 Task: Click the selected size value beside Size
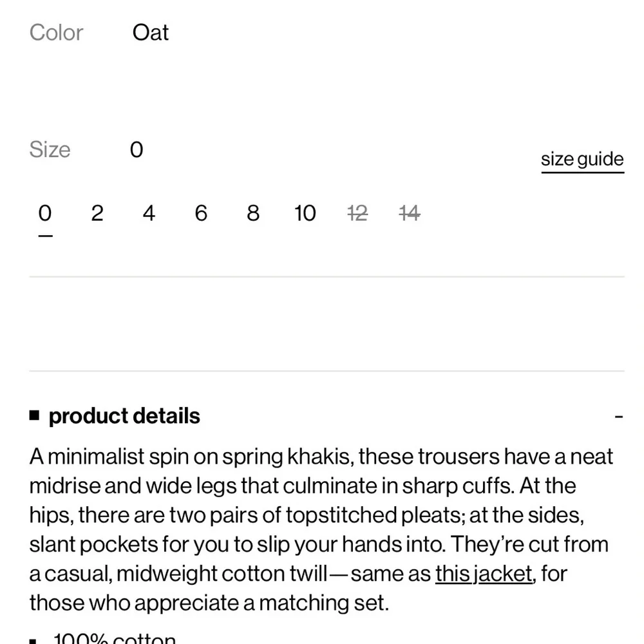[x=137, y=150]
